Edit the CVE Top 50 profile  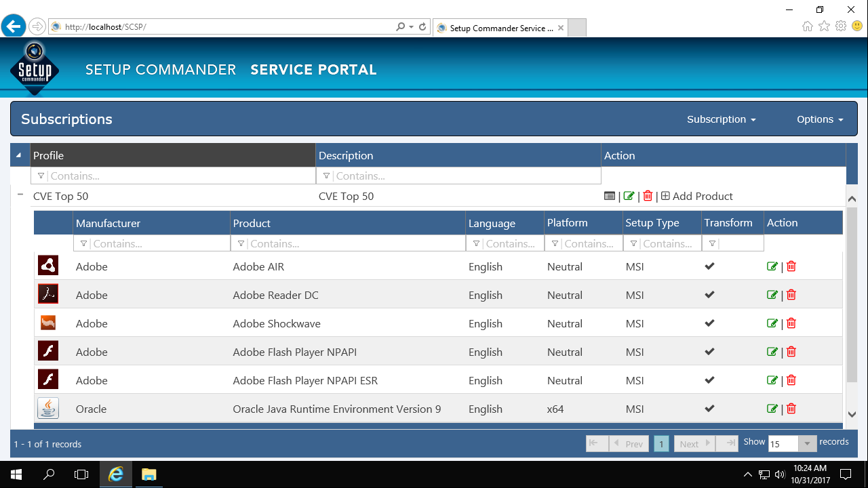click(x=629, y=196)
